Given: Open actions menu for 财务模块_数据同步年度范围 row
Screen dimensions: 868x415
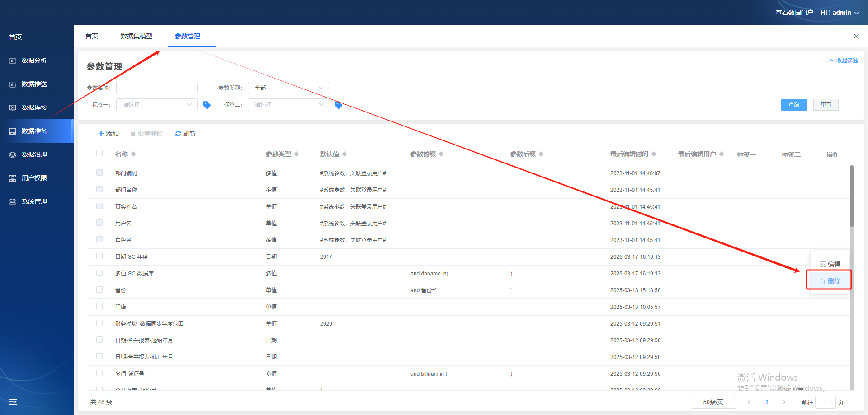Looking at the screenshot, I should coord(830,324).
